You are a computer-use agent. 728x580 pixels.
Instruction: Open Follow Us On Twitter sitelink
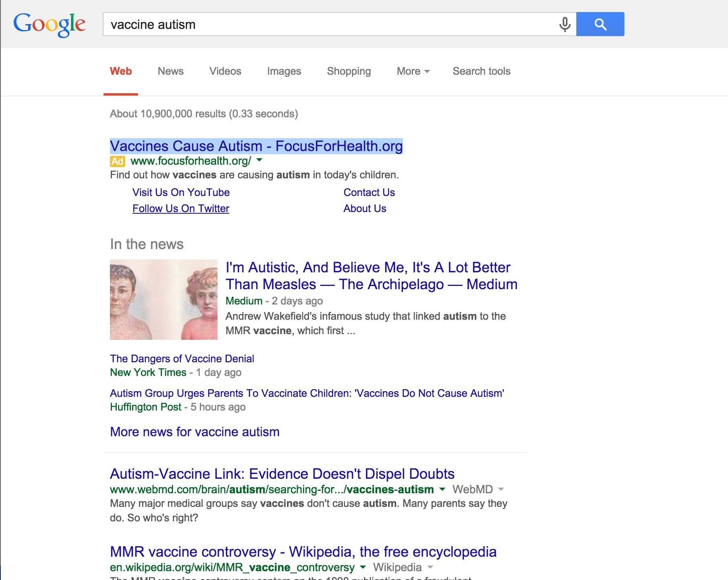click(x=181, y=208)
